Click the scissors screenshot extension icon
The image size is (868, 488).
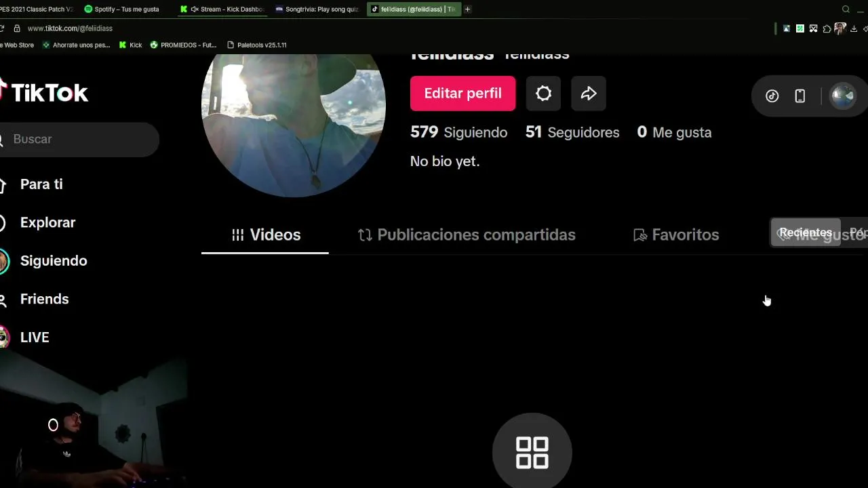813,28
